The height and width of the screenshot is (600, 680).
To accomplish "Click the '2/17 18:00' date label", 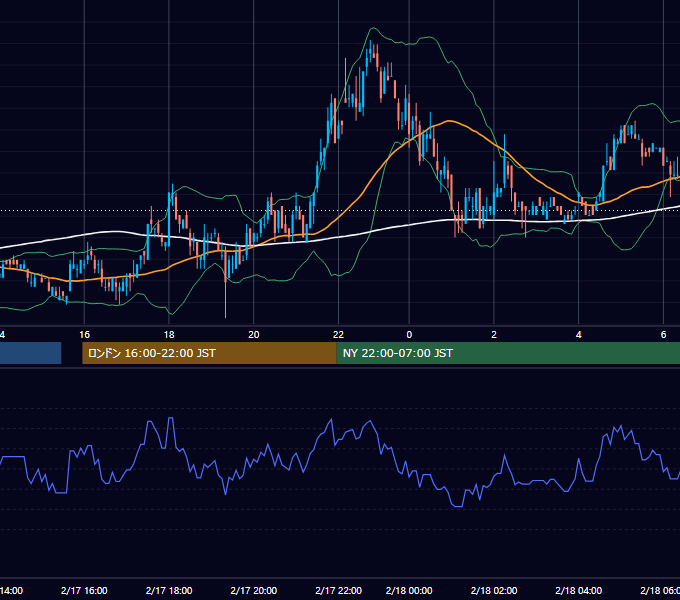I will click(x=169, y=590).
